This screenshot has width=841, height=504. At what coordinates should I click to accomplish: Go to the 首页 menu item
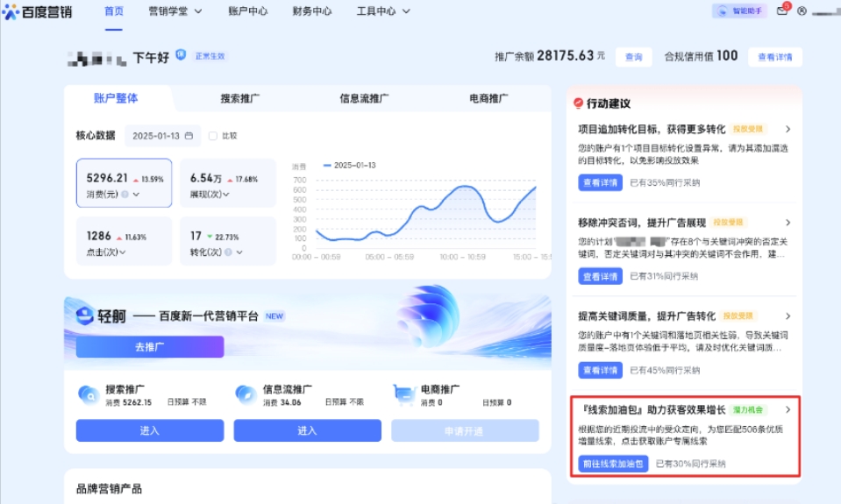[x=114, y=11]
